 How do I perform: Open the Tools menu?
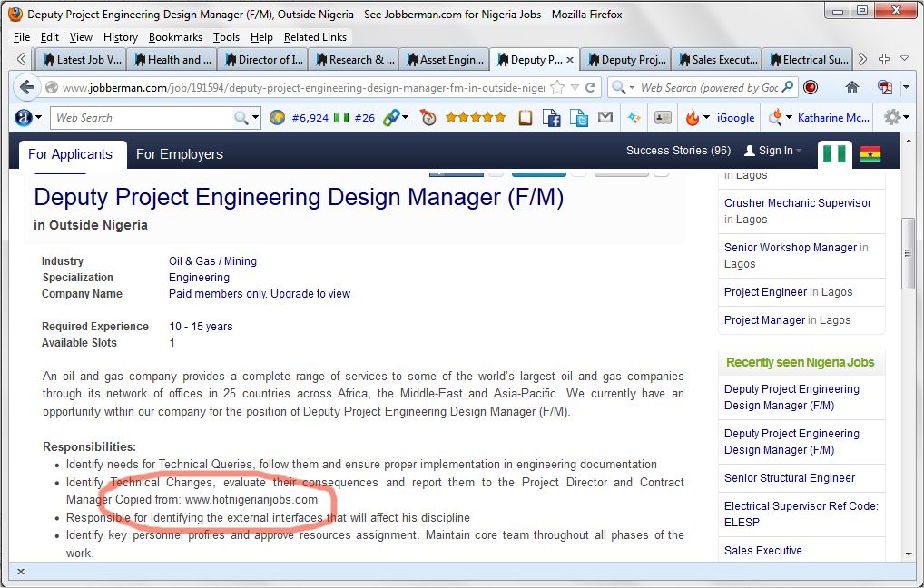[x=226, y=37]
